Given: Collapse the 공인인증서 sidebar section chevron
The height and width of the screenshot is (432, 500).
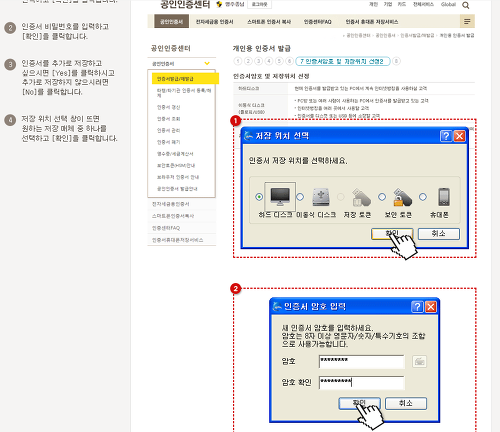Looking at the screenshot, I should (x=207, y=63).
